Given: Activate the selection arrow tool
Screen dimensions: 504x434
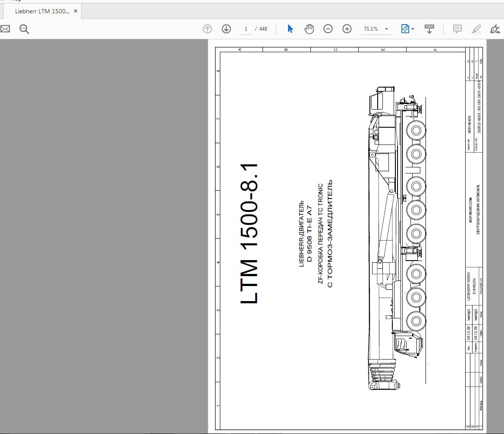Looking at the screenshot, I should (290, 29).
